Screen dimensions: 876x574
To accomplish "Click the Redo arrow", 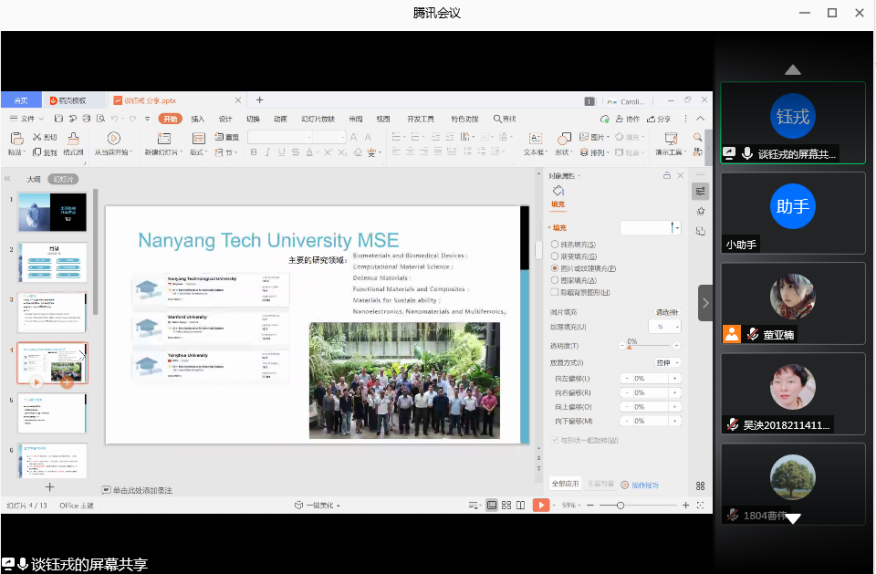I will point(132,118).
